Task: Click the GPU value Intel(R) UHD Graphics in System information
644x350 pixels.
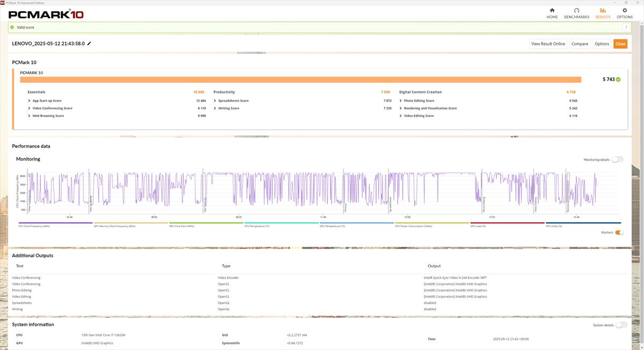Action: point(97,342)
